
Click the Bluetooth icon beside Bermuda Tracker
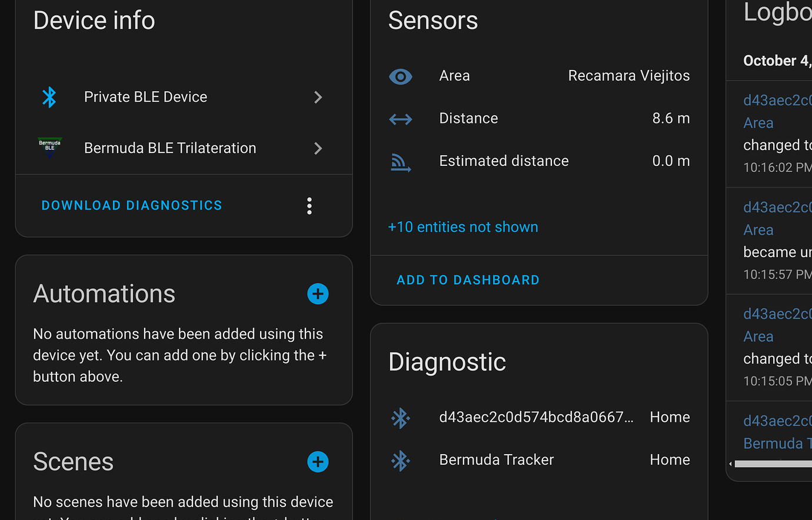point(401,461)
